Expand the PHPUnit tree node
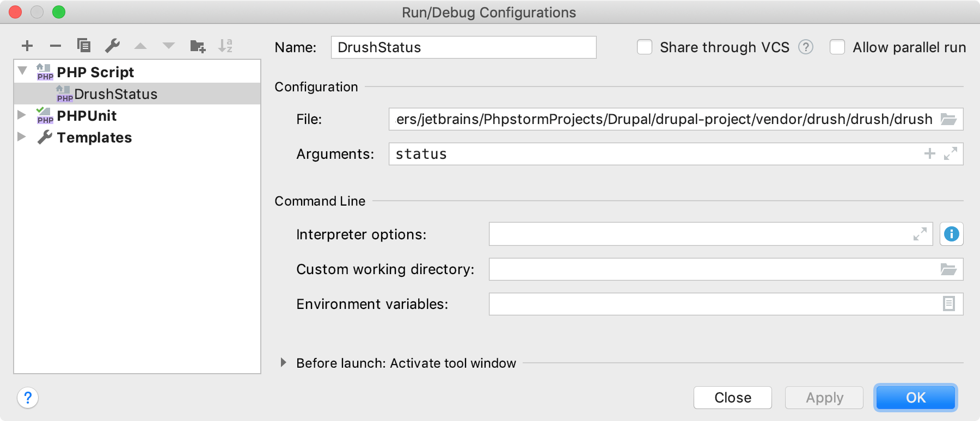Viewport: 980px width, 421px height. (22, 115)
